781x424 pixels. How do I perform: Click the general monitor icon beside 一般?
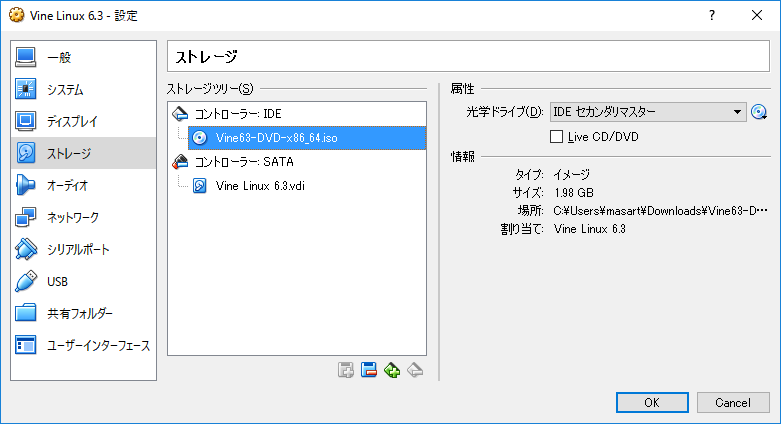pyautogui.click(x=25, y=57)
